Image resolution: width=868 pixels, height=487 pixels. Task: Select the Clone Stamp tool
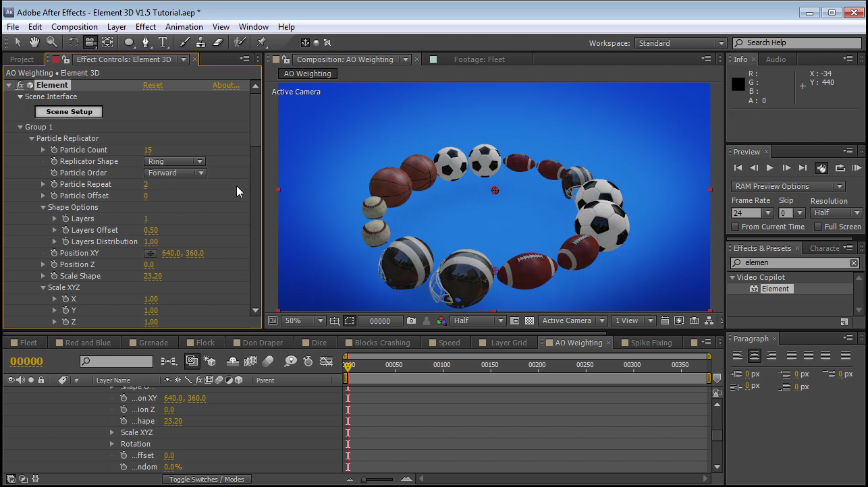pos(200,42)
